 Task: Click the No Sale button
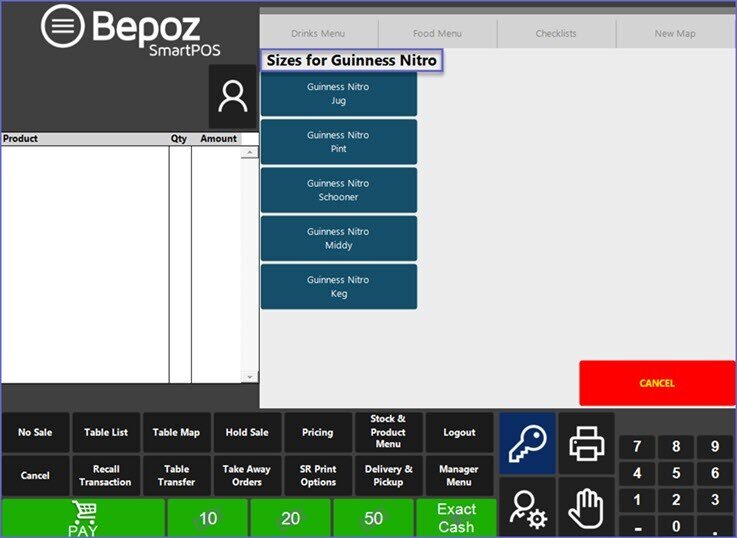35,432
